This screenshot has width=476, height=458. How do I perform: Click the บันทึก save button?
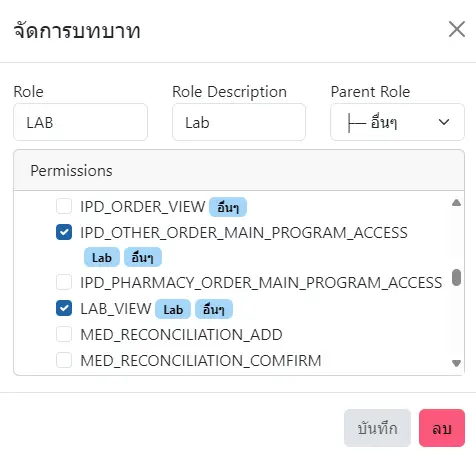pyautogui.click(x=377, y=428)
